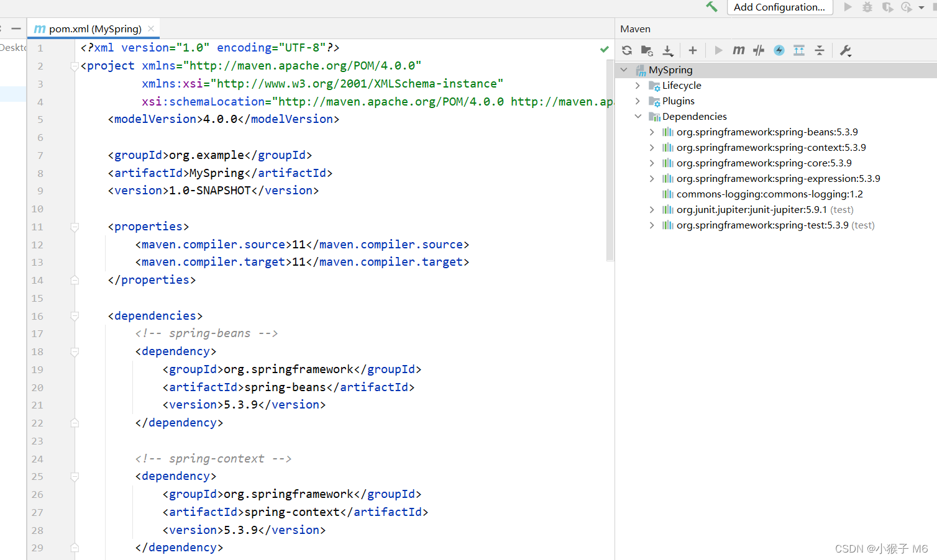This screenshot has height=560, width=937.
Task: Click the xml version declaration line
Action: click(210, 48)
